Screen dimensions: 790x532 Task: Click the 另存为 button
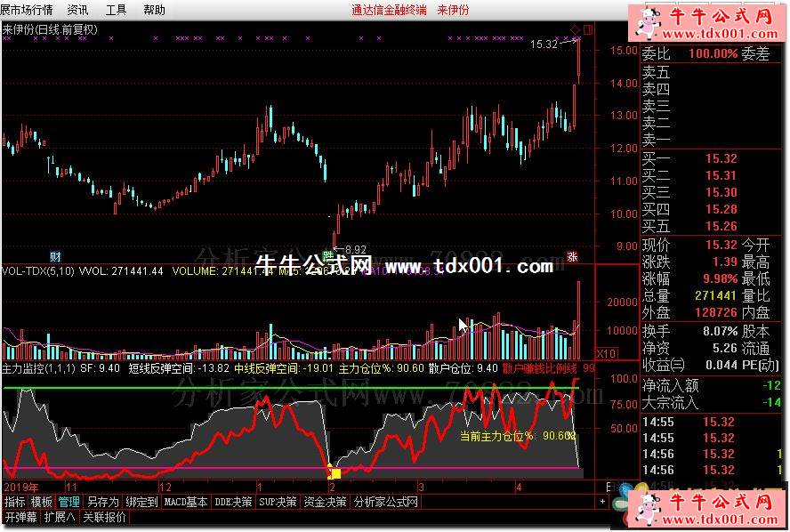[103, 502]
